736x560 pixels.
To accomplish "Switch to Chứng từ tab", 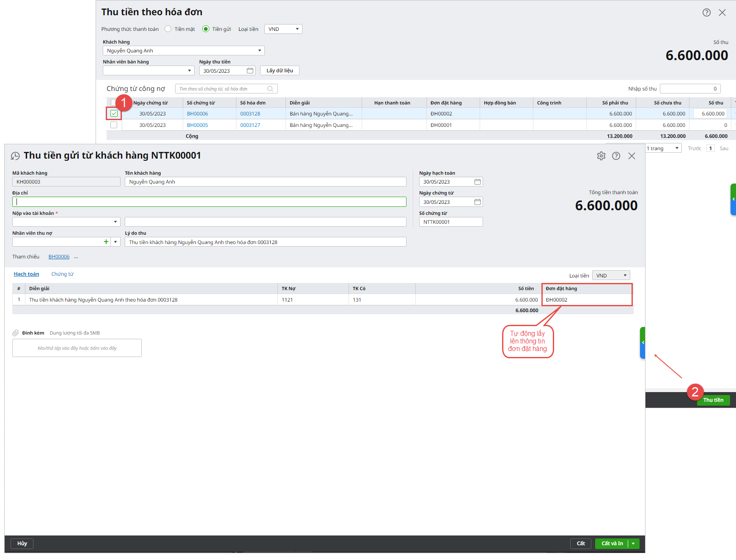I will coord(62,274).
